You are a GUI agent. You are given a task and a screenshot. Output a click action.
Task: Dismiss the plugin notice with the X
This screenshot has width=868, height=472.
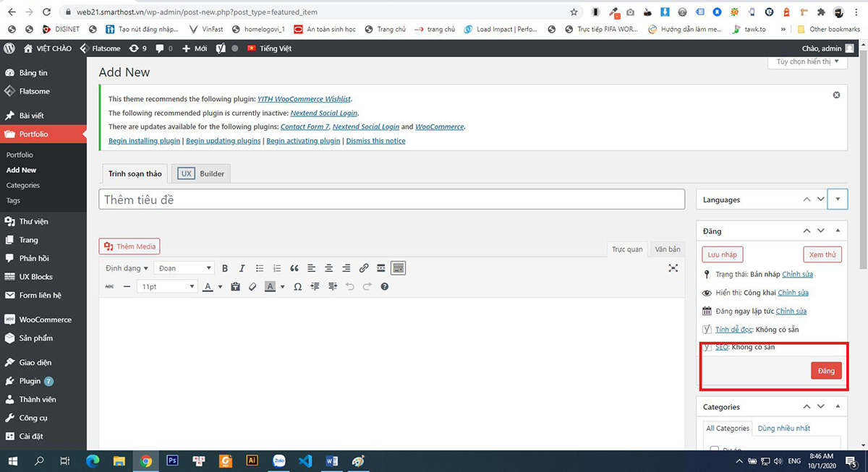pos(837,95)
